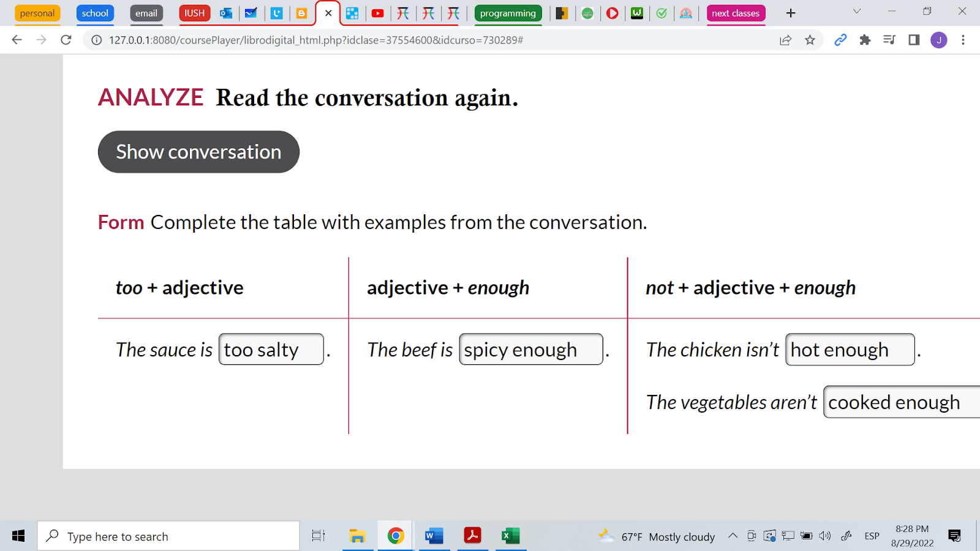This screenshot has height=551, width=980.
Task: Share this page
Action: point(785,40)
